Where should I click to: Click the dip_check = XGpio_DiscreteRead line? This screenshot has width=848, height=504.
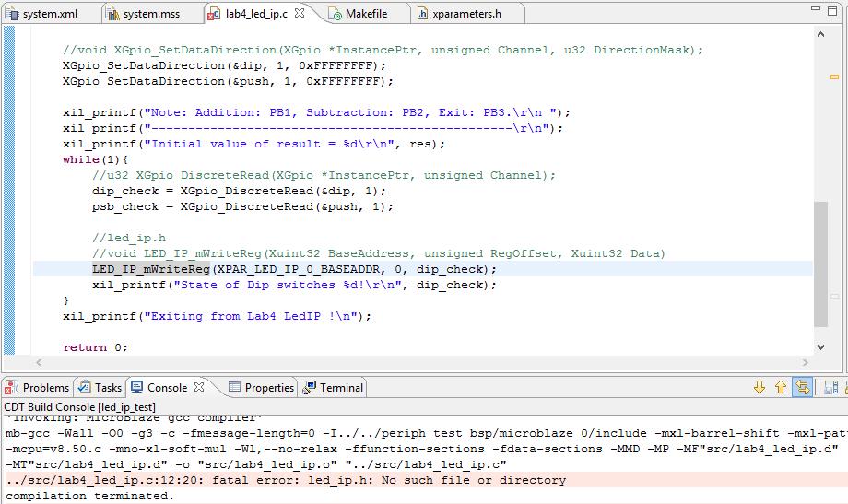[x=239, y=191]
